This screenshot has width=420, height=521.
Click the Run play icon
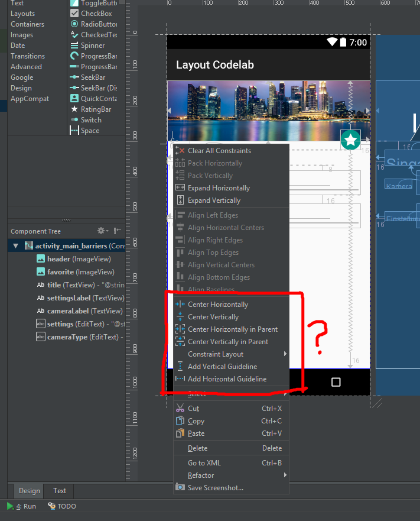[x=10, y=506]
